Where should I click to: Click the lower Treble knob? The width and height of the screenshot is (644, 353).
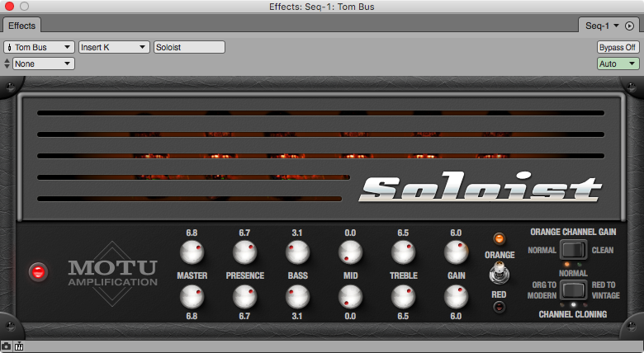403,297
